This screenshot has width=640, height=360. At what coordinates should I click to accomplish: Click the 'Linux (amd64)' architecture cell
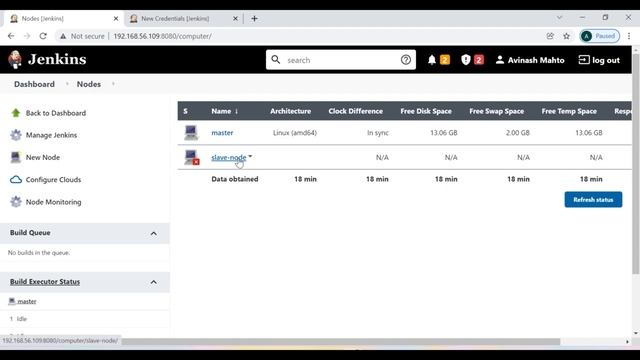(295, 133)
